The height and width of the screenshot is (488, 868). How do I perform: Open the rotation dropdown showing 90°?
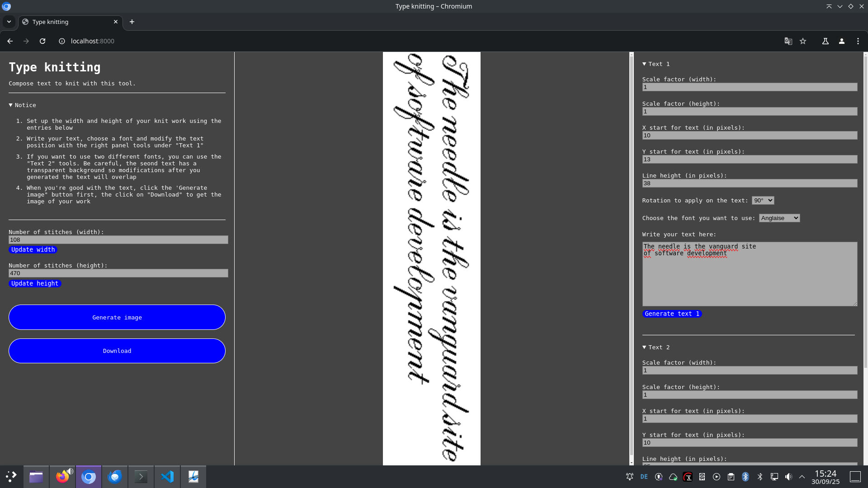click(763, 201)
